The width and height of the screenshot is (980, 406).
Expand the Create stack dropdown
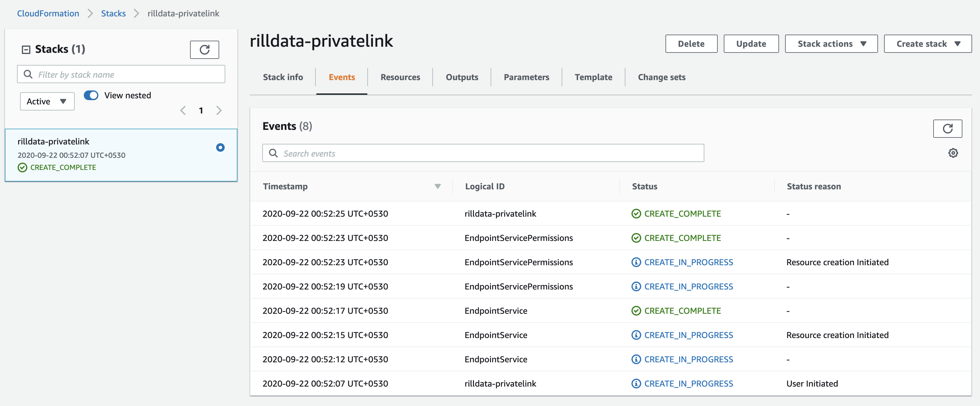pos(927,44)
